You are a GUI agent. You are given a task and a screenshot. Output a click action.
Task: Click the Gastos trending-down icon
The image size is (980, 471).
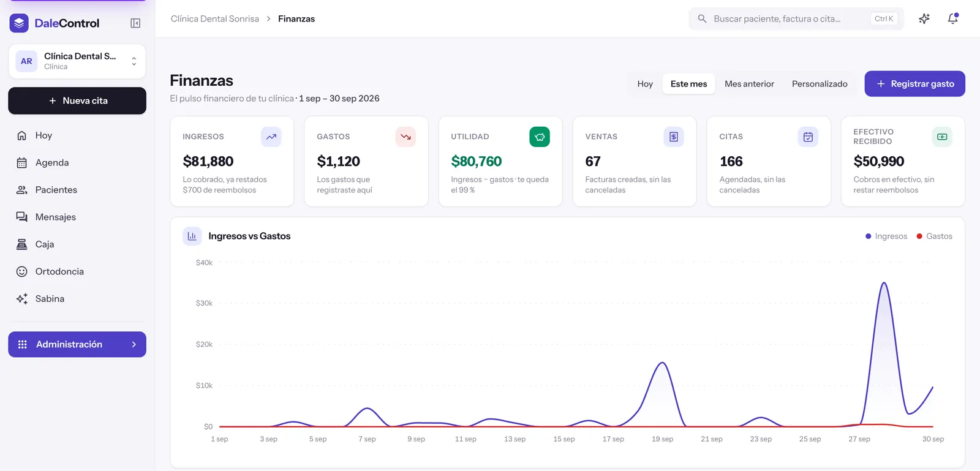[405, 137]
